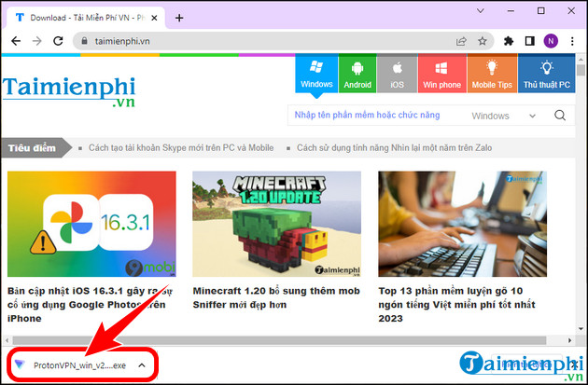Open the Chrome three-dot menu

tap(572, 41)
